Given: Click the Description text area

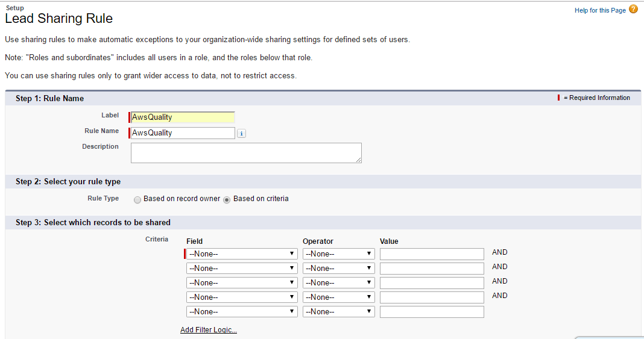Looking at the screenshot, I should (x=246, y=153).
